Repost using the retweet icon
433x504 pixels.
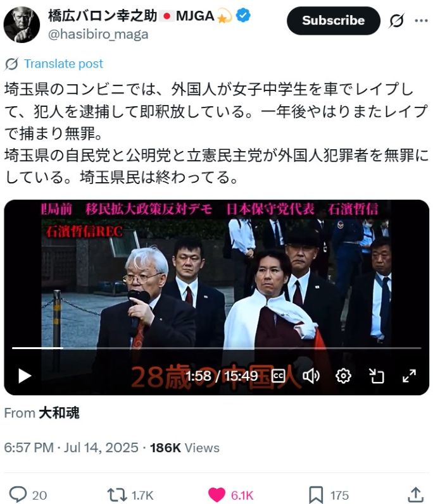[116, 495]
